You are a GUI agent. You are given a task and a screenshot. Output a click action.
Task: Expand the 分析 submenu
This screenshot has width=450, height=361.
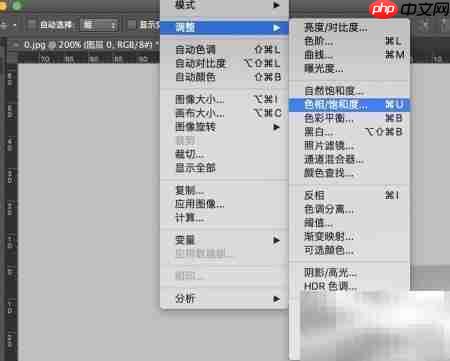coord(224,299)
